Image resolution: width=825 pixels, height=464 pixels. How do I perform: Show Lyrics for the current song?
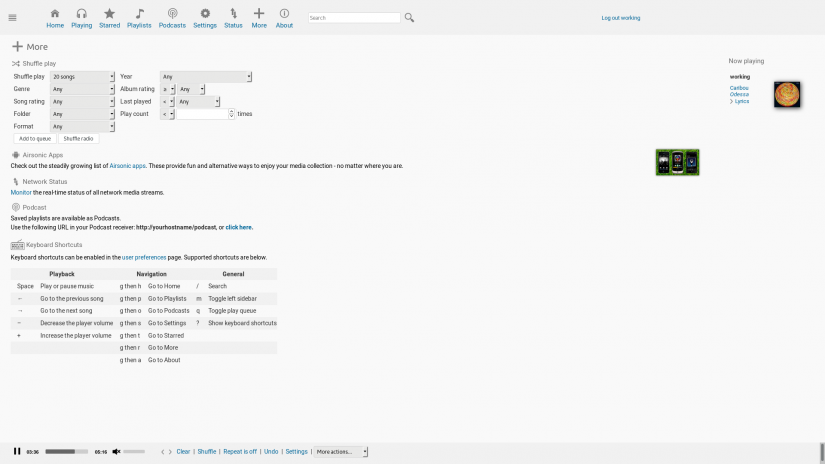tap(742, 101)
